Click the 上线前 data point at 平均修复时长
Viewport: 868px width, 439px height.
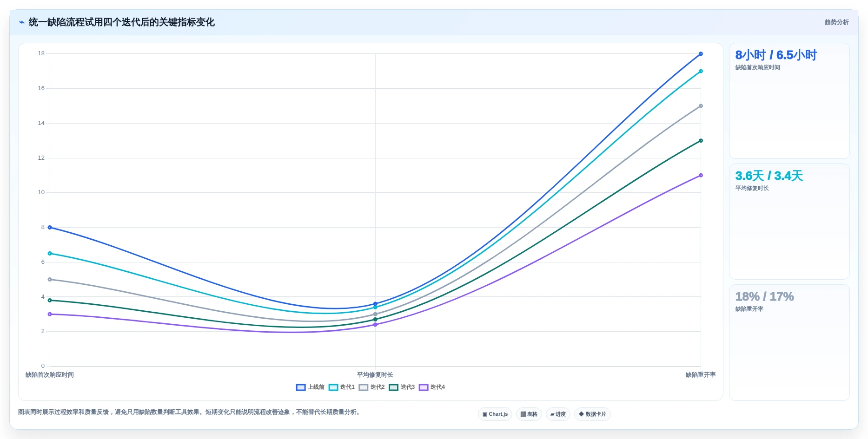click(375, 304)
